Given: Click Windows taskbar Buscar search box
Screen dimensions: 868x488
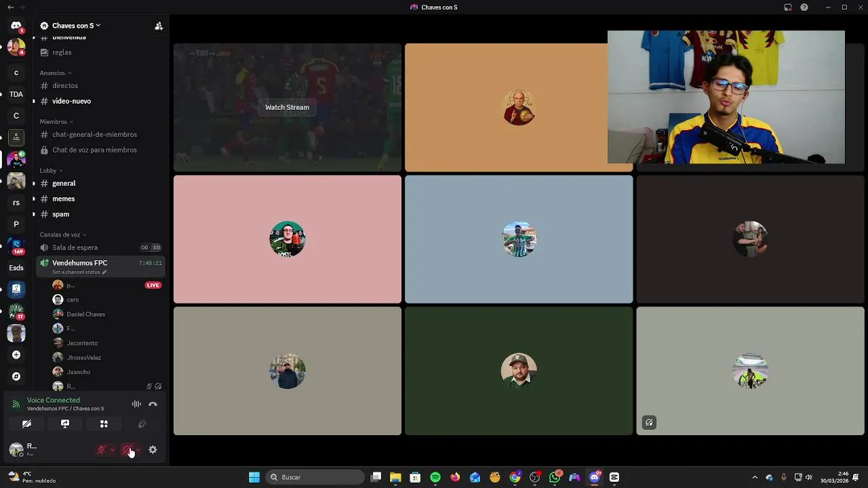Looking at the screenshot, I should [x=315, y=477].
